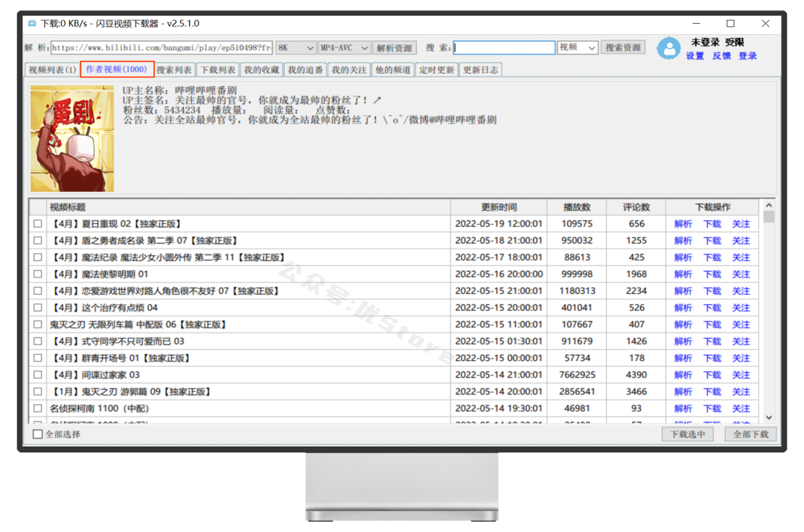This screenshot has height=532, width=804.
Task: Click 下载 for 魔法使黎明期 01
Action: pos(712,275)
